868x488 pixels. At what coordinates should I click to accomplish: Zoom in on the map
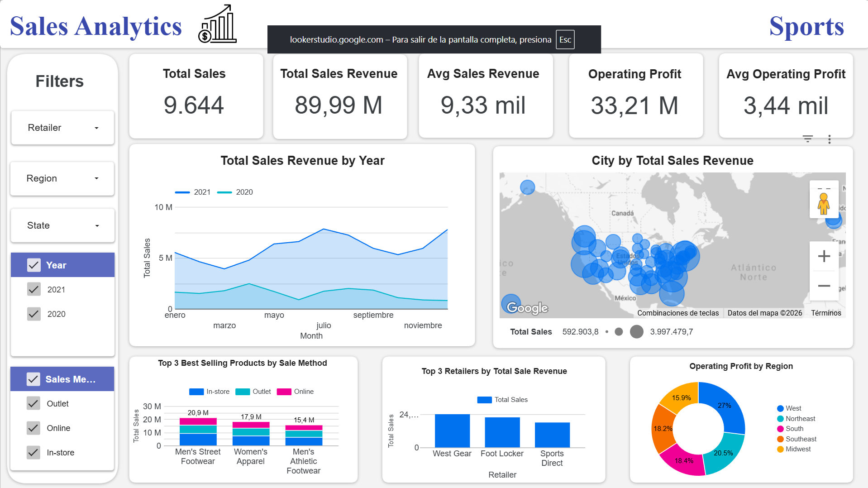824,256
